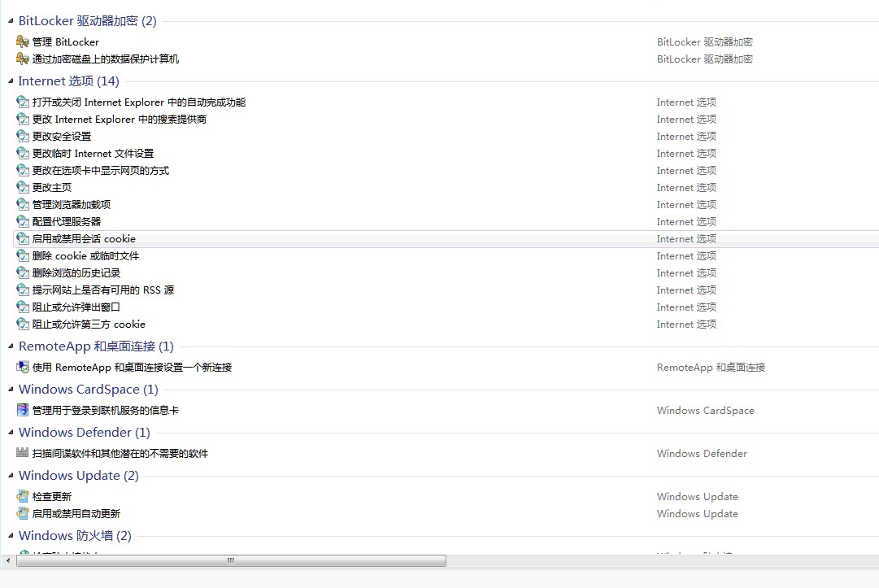This screenshot has height=588, width=879.
Task: Click the icon beside 通过加密磁盘上的数据保护计算机
Action: click(23, 59)
